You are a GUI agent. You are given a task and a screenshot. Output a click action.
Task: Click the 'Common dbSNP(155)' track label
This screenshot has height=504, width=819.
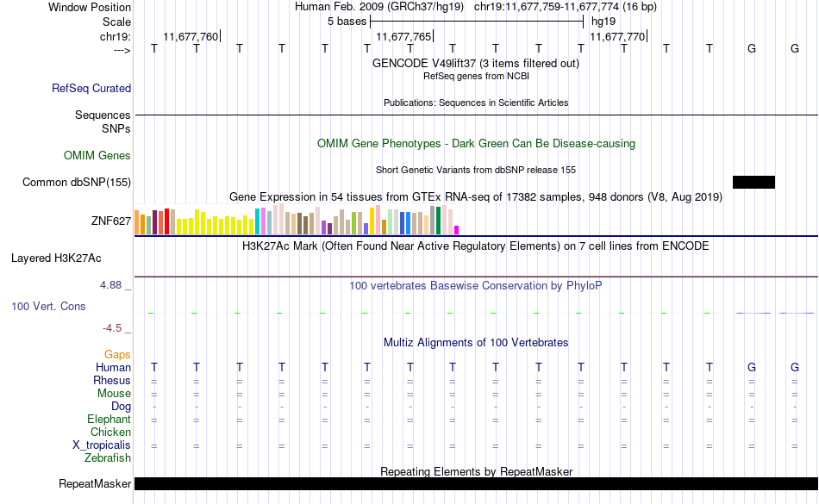click(77, 182)
